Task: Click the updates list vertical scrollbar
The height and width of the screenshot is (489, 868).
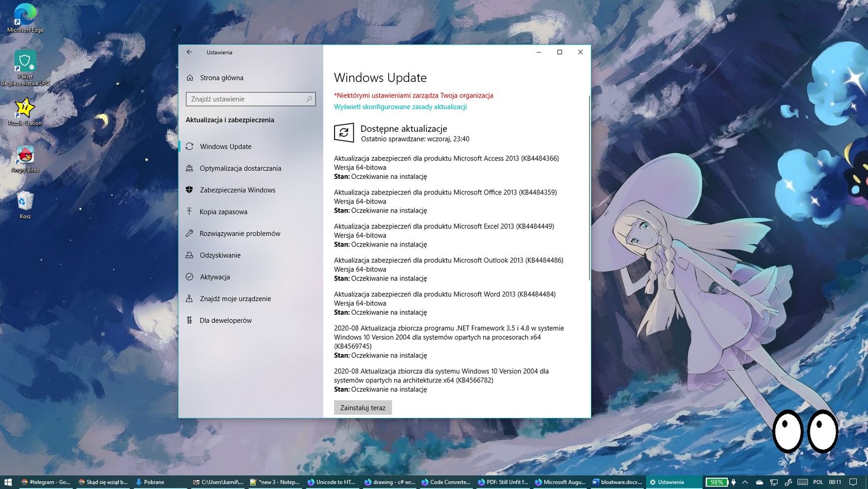Action: [x=589, y=188]
